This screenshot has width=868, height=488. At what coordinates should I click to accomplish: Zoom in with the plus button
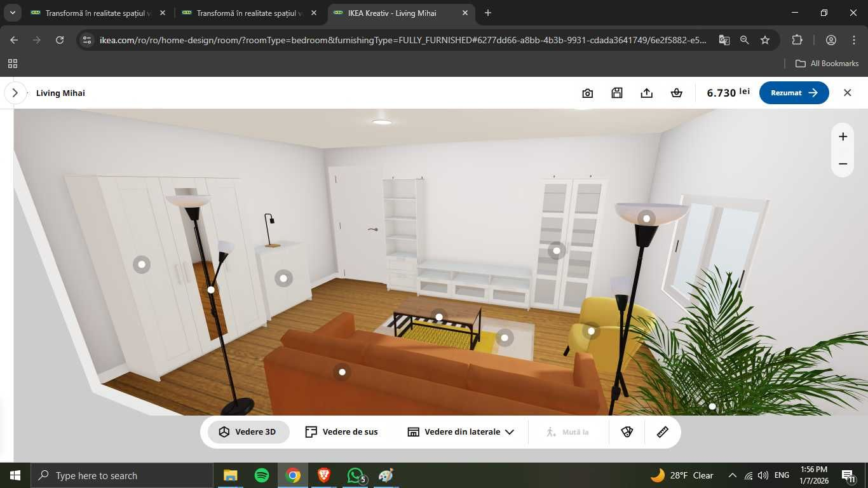(x=843, y=137)
